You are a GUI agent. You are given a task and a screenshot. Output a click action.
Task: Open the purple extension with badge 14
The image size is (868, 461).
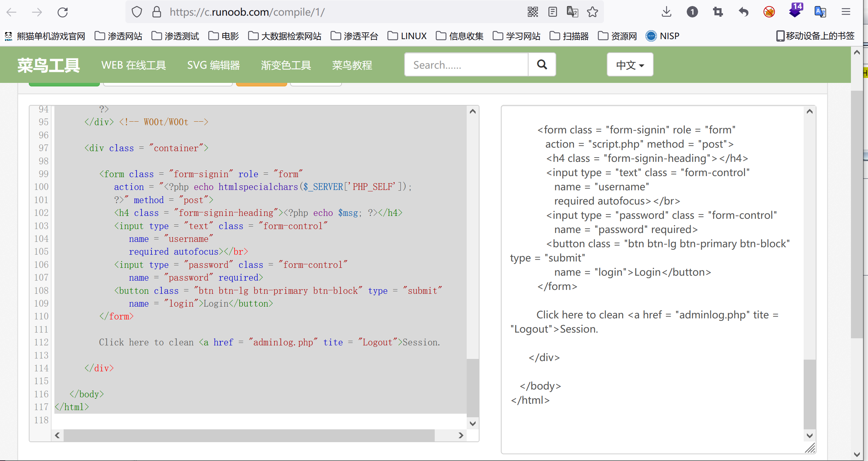[x=795, y=10]
